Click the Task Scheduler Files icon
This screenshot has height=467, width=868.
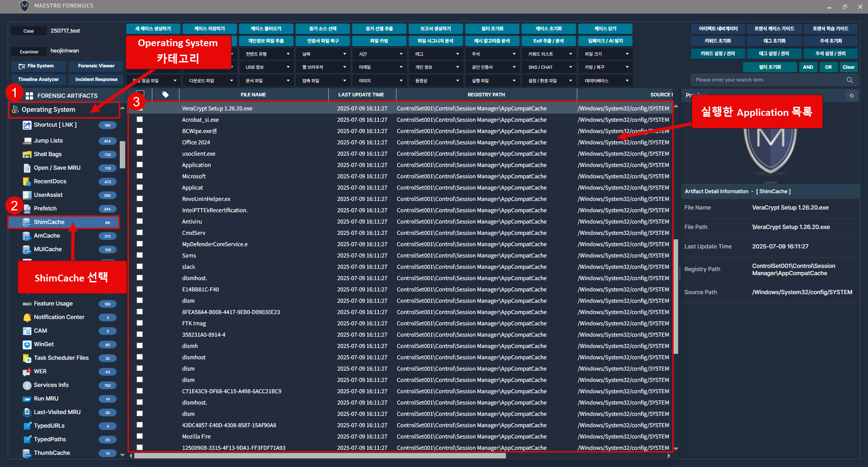(x=27, y=358)
